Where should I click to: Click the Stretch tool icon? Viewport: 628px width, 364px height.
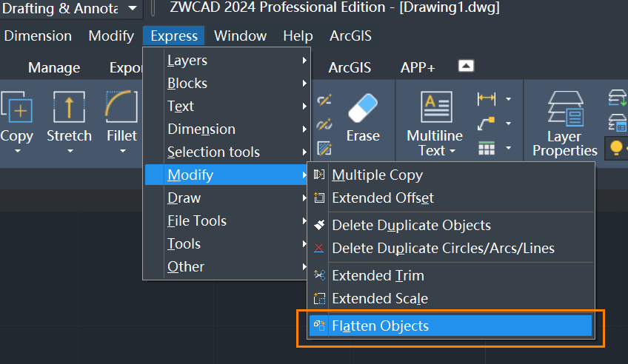70,107
